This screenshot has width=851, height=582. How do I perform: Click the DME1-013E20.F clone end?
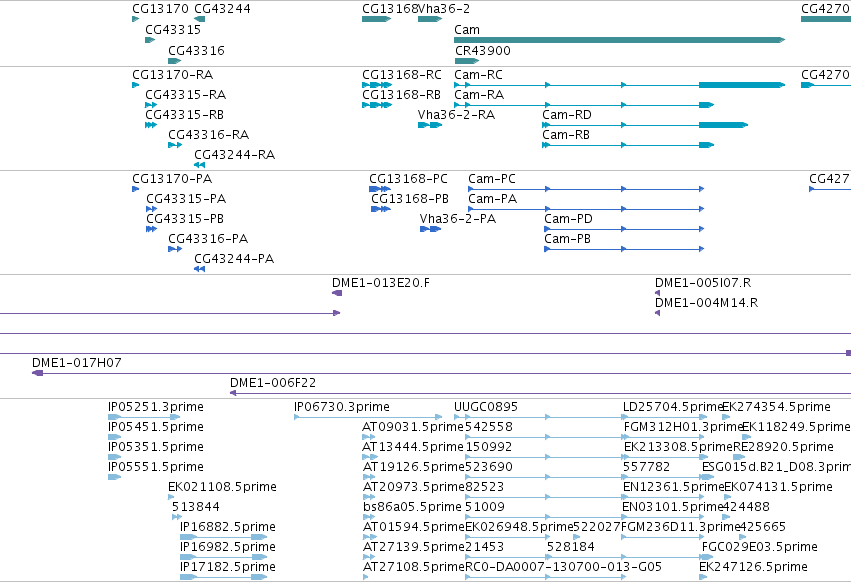(337, 293)
